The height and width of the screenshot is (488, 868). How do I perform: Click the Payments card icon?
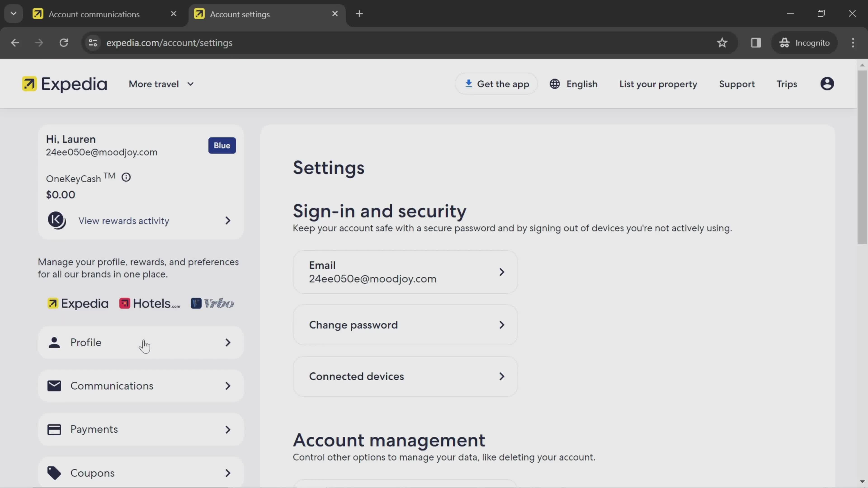[x=54, y=429]
